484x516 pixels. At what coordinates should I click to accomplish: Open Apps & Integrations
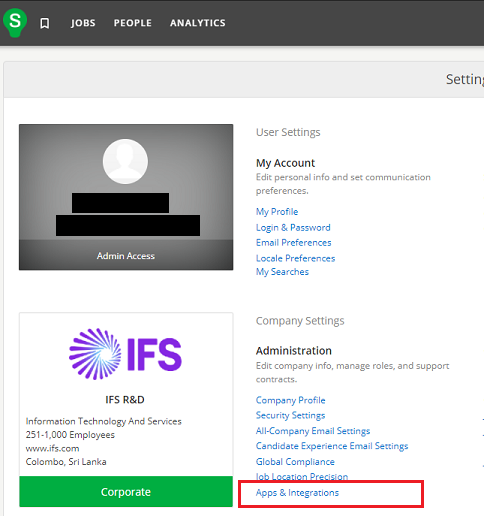[297, 493]
